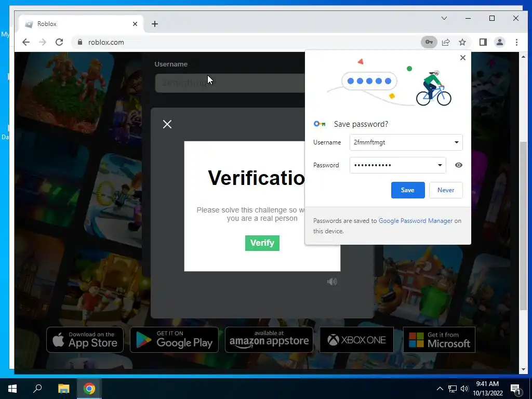Image resolution: width=532 pixels, height=399 pixels.
Task: Open the Get it on Google Play badge
Action: point(175,340)
